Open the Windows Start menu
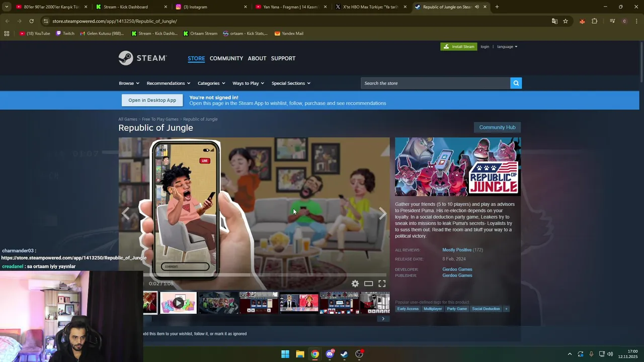The height and width of the screenshot is (362, 644). tap(285, 354)
